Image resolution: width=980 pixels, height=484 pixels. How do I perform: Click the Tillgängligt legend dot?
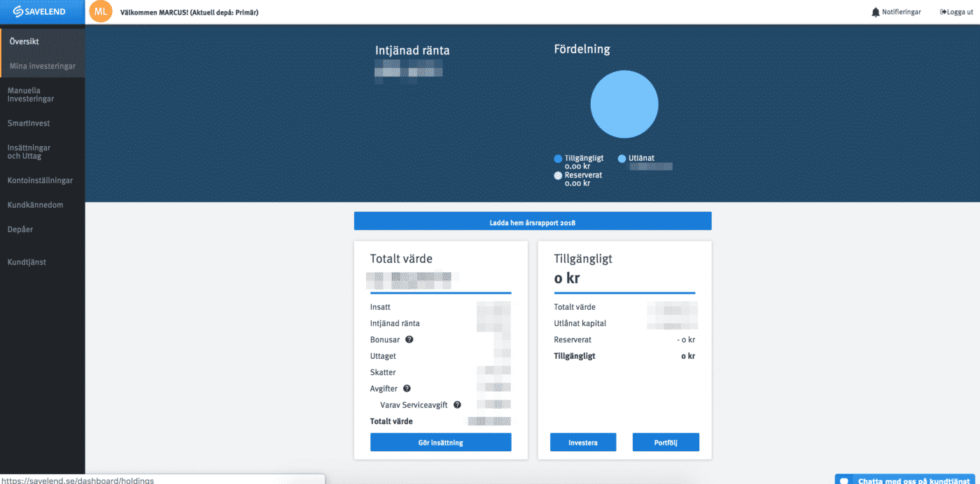tap(558, 159)
